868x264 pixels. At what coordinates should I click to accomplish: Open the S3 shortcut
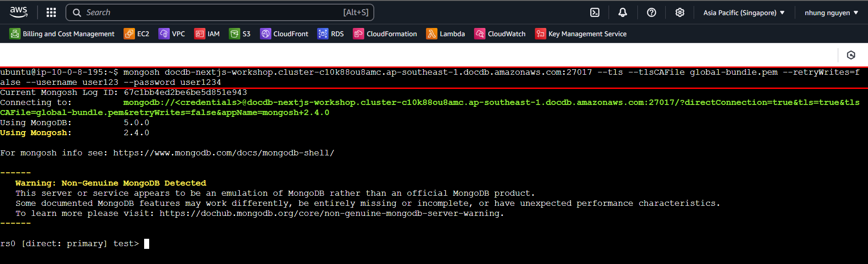[240, 34]
